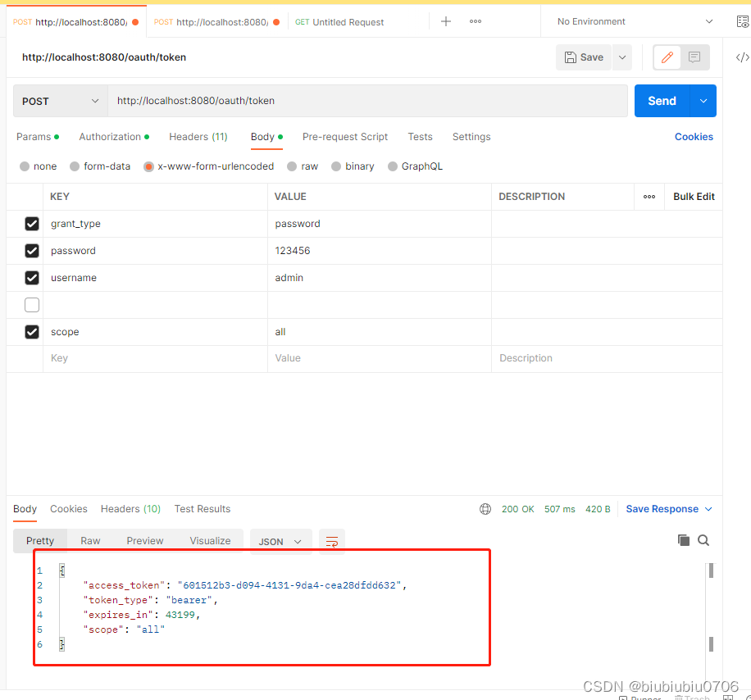
Task: Copy the response body using copy icon
Action: pyautogui.click(x=684, y=540)
